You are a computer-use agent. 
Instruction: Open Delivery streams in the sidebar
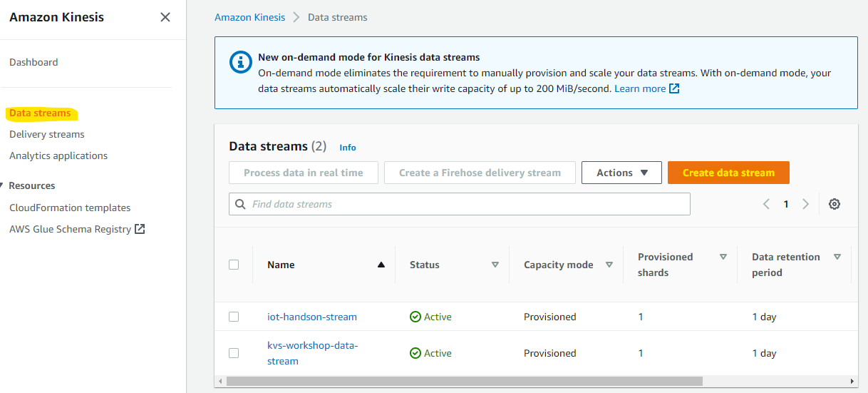pyautogui.click(x=47, y=134)
